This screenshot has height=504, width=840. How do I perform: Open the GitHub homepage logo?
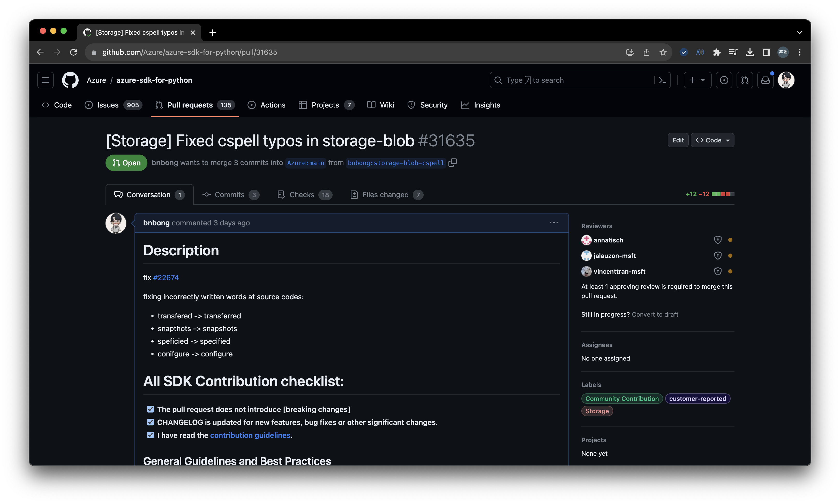[70, 80]
